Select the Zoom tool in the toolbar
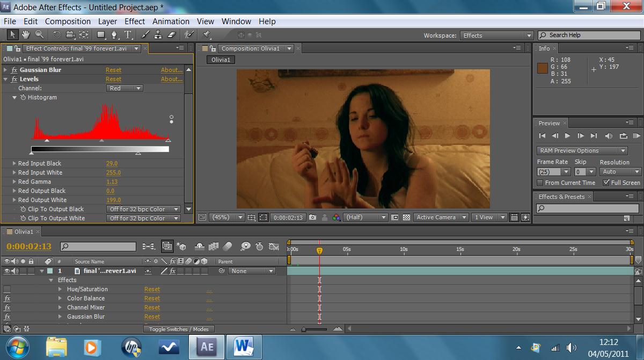Screen dimensions: 644x360 pos(39,35)
